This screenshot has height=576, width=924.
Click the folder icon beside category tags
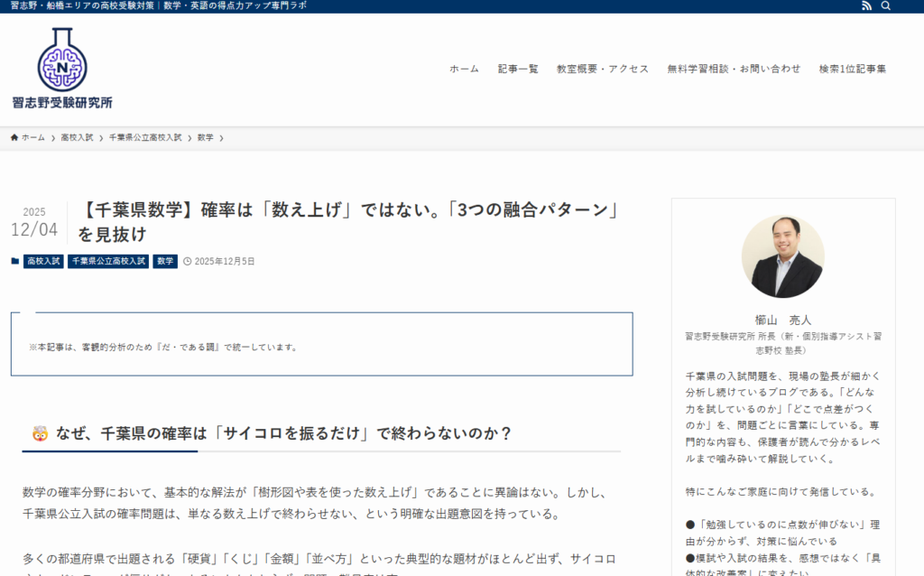14,261
